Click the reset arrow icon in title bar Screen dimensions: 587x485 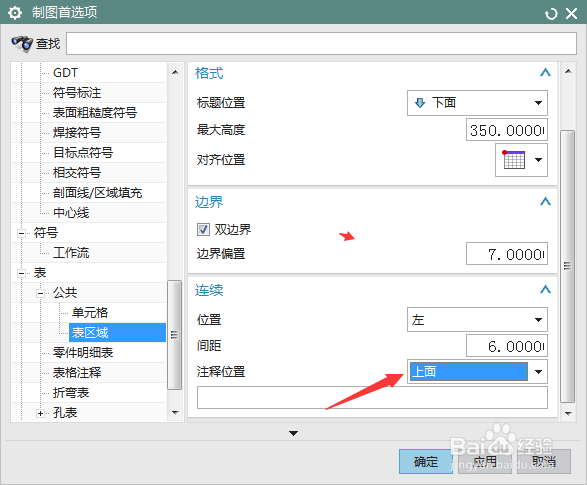551,14
